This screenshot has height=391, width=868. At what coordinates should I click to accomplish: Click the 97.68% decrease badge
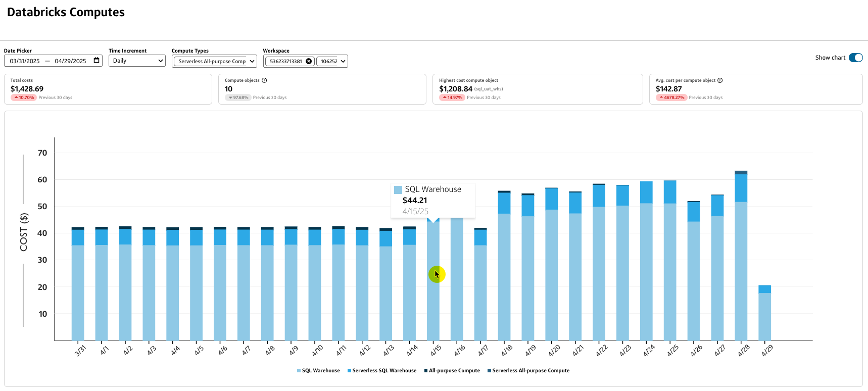238,97
